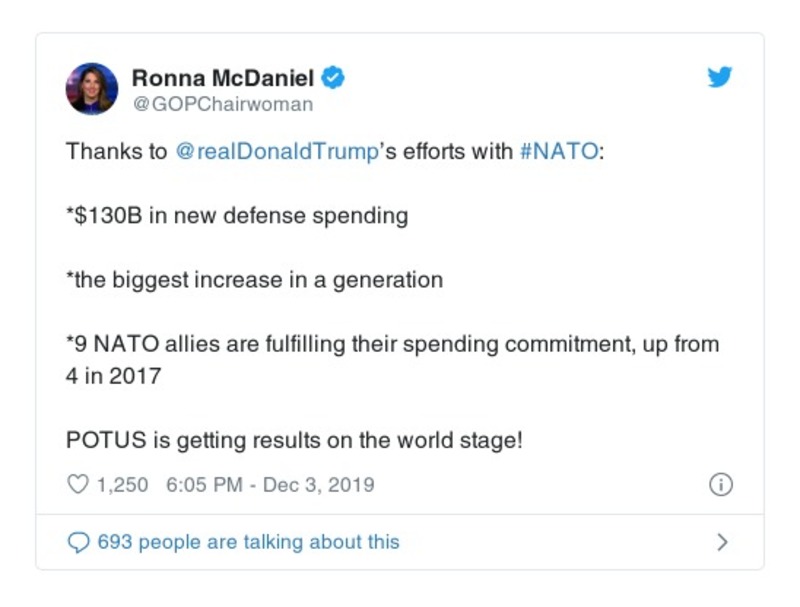Screen dimensions: 800x607
Task: Click the 6:05 PM tweet time
Action: click(204, 485)
